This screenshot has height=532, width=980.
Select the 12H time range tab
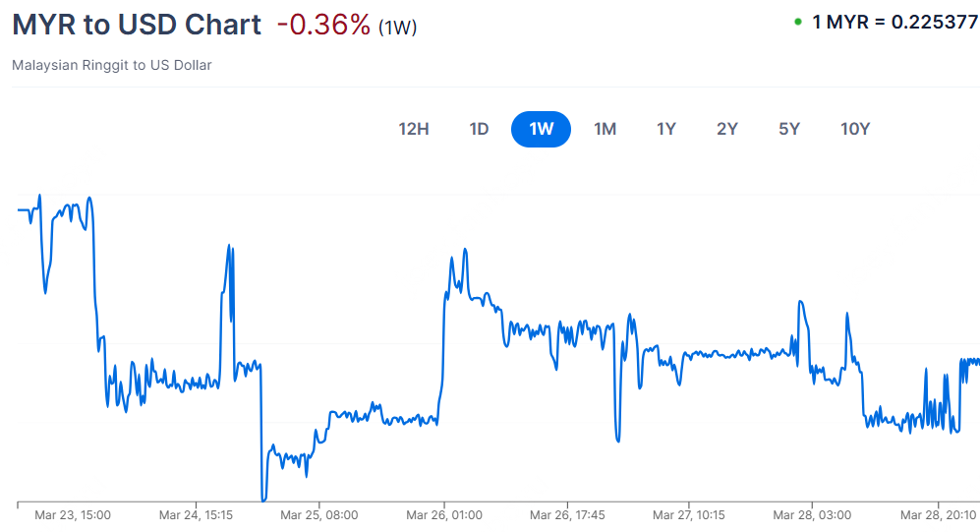tap(414, 129)
